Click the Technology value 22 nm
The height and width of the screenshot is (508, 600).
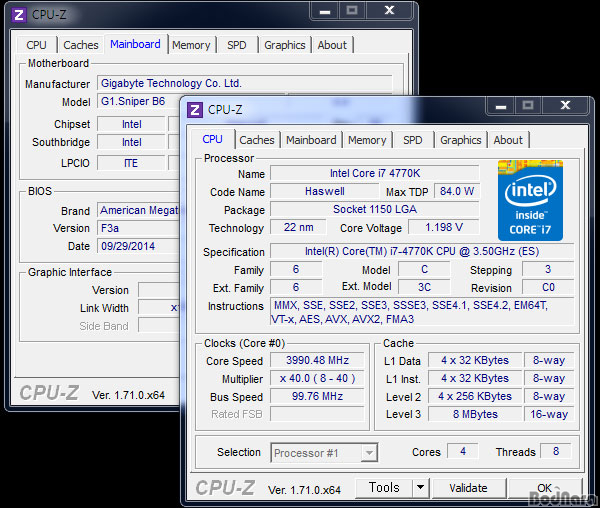point(298,227)
